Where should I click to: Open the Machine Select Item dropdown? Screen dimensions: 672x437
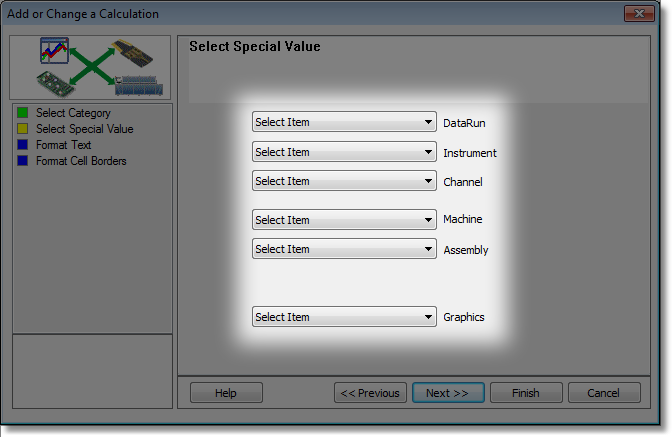click(344, 219)
